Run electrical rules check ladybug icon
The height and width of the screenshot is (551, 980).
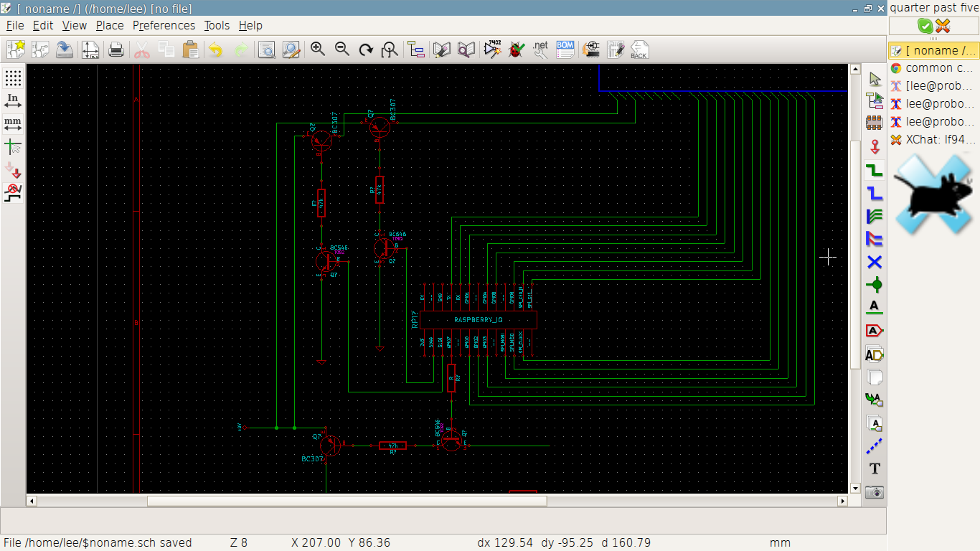pyautogui.click(x=517, y=50)
